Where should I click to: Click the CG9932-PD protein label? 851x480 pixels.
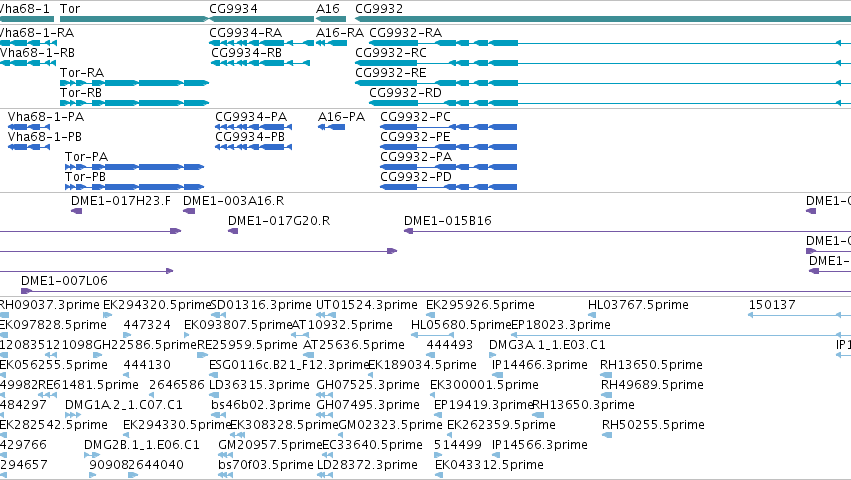click(416, 177)
